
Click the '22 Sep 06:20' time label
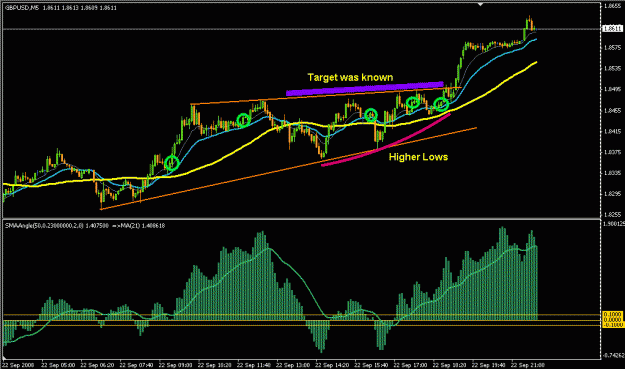point(97,365)
